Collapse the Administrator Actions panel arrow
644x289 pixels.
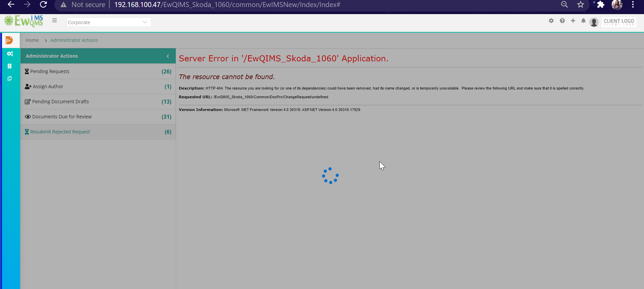168,56
